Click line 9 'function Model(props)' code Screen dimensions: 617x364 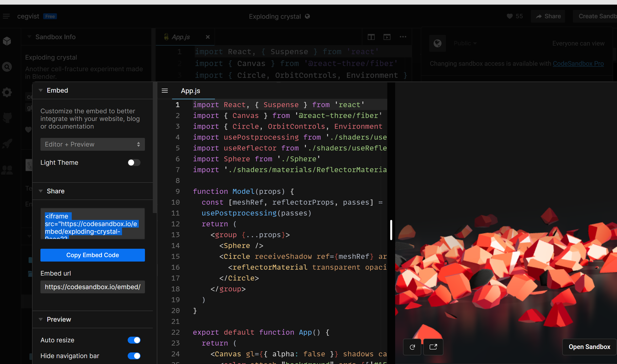coord(243,191)
